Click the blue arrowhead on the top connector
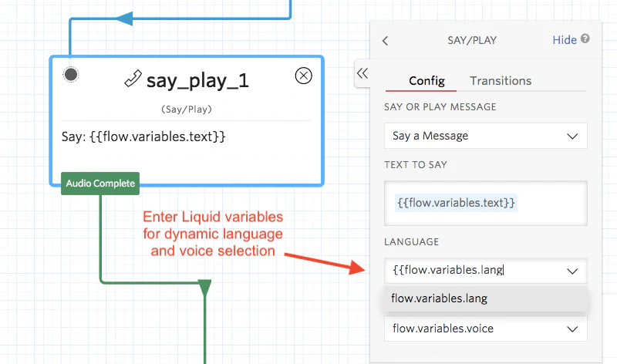Image resolution: width=617 pixels, height=364 pixels. pyautogui.click(x=124, y=19)
